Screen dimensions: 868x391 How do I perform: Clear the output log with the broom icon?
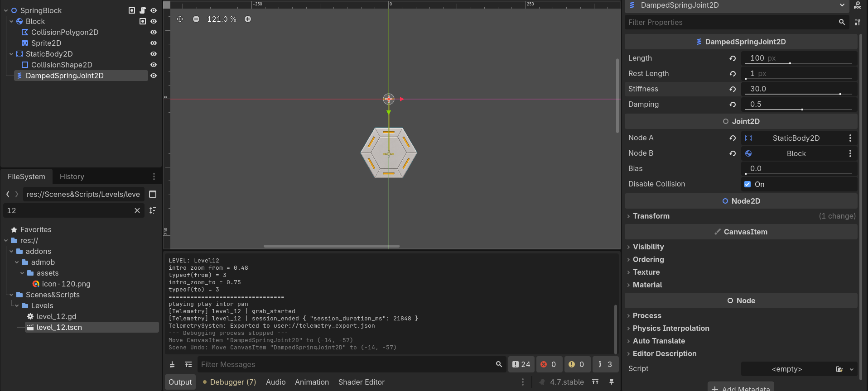172,364
